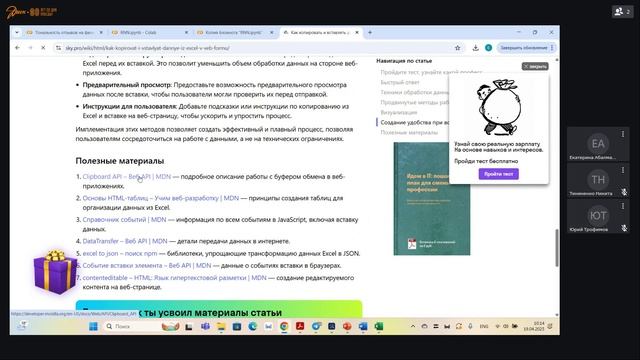Expand the tab search dropdown arrow
The width and height of the screenshot is (640, 360).
click(x=17, y=32)
